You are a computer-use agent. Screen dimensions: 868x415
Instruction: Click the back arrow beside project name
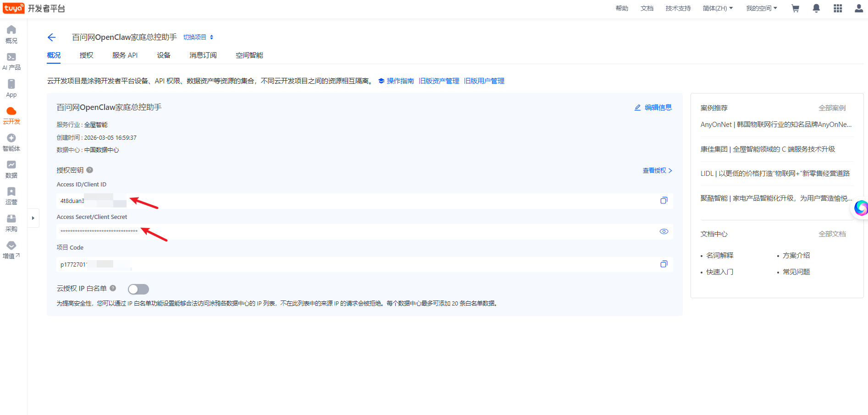51,38
